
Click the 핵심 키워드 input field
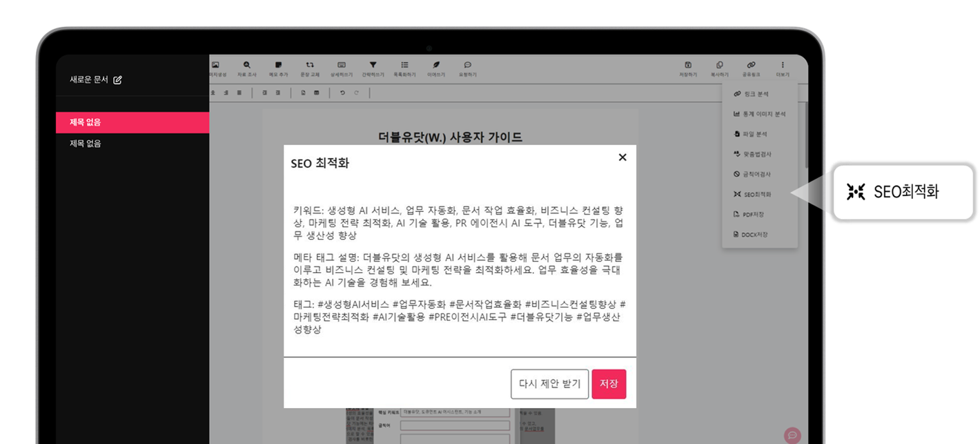(455, 412)
